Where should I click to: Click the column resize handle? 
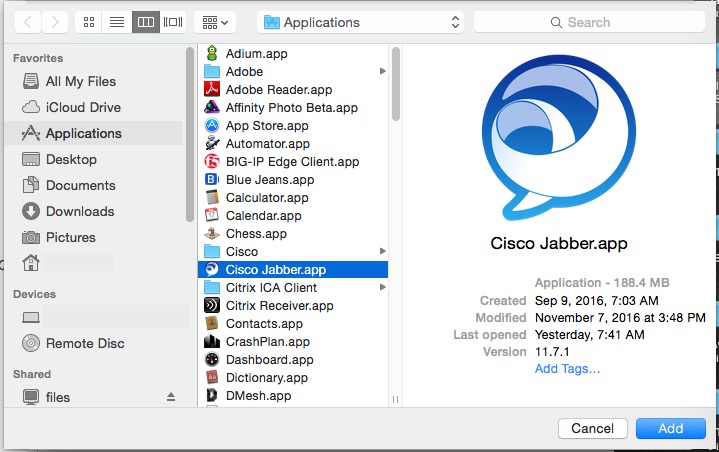[x=396, y=399]
